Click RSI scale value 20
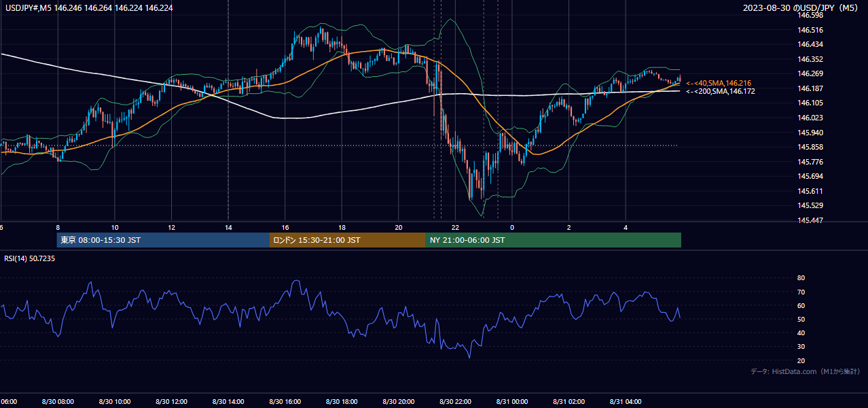868x408 pixels. (x=801, y=360)
